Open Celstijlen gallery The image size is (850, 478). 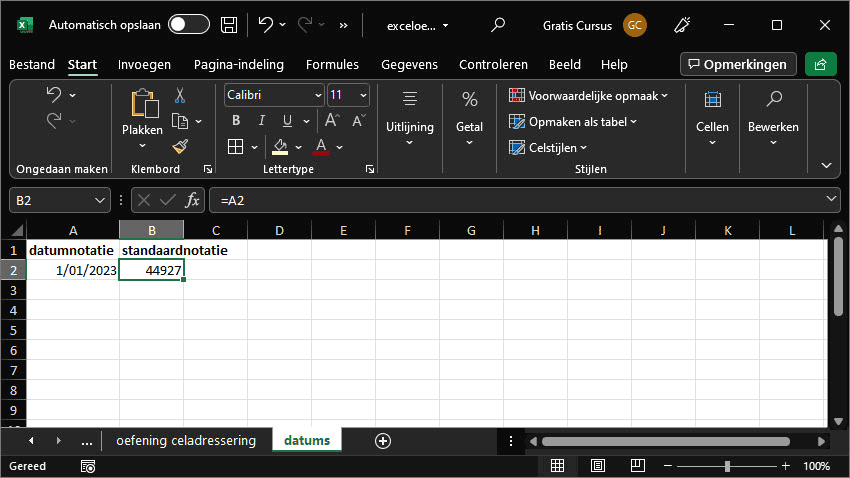pyautogui.click(x=548, y=148)
